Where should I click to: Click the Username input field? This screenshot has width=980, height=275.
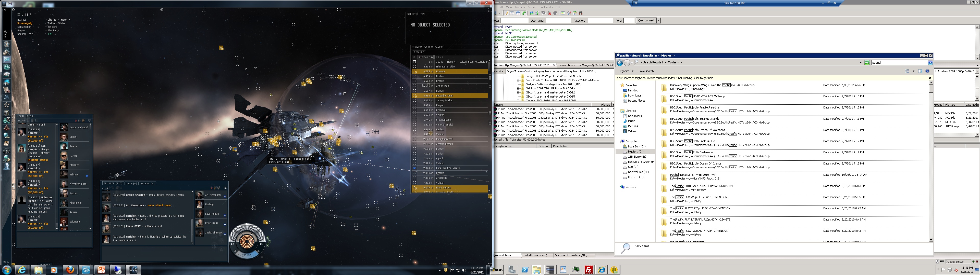coord(558,21)
